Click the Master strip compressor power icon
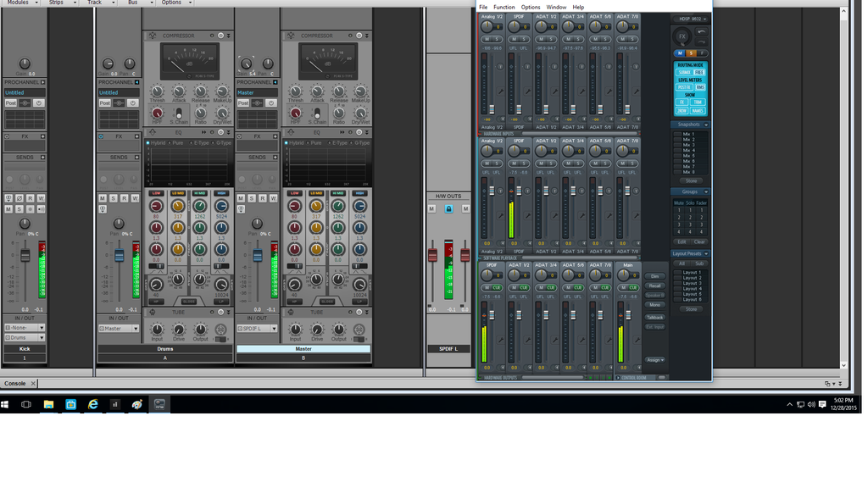Image resolution: width=868 pixels, height=488 pixels. pos(359,36)
